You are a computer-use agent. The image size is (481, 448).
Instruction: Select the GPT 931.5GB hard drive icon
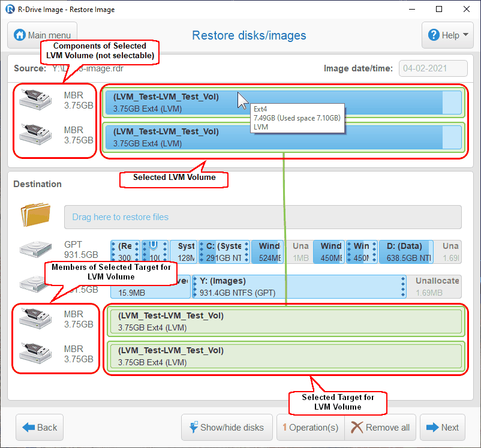tap(35, 249)
